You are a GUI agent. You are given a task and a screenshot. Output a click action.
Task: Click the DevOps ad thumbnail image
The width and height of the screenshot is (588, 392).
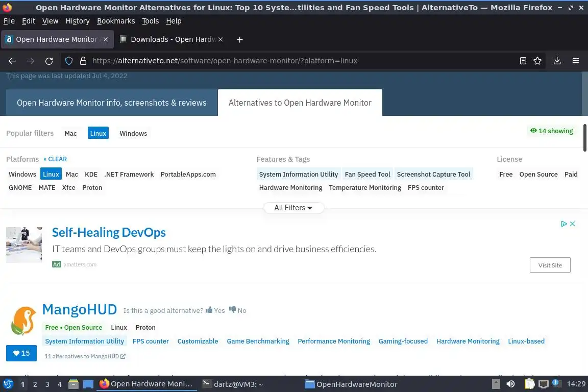pos(24,244)
